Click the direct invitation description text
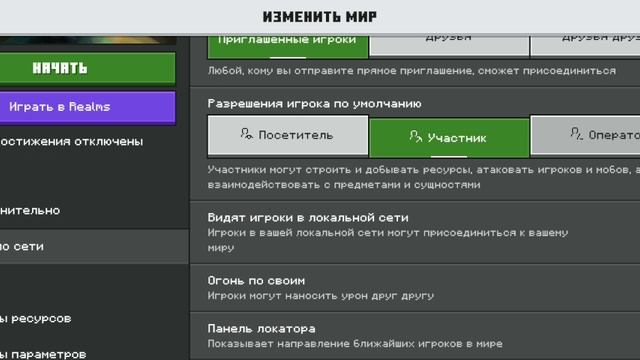 click(412, 71)
